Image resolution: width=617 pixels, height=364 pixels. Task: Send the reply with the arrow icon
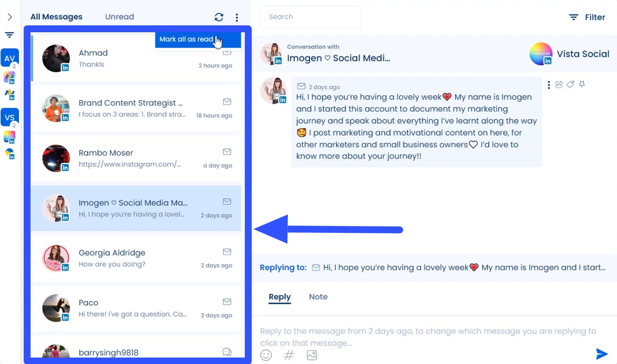click(x=602, y=354)
